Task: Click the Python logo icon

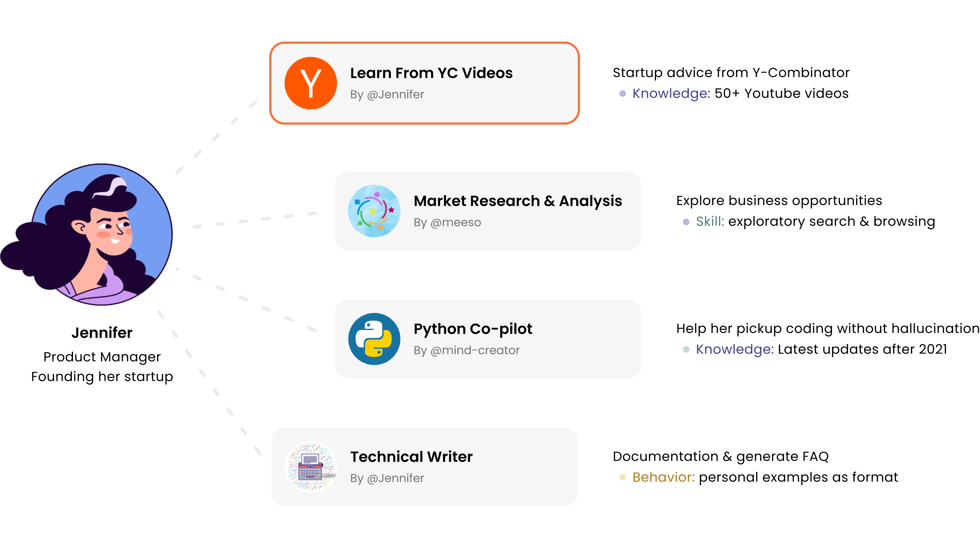Action: point(374,339)
